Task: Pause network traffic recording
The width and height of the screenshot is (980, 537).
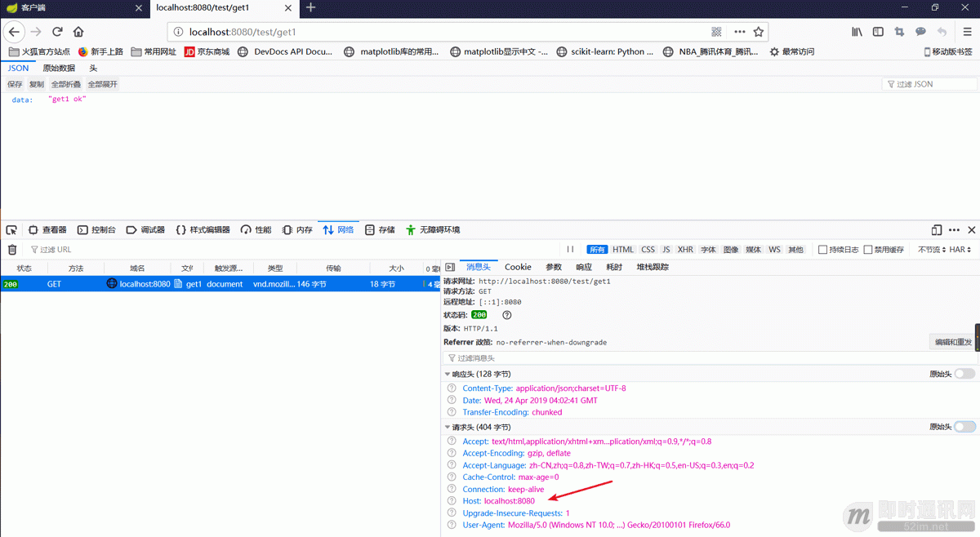Action: [569, 249]
